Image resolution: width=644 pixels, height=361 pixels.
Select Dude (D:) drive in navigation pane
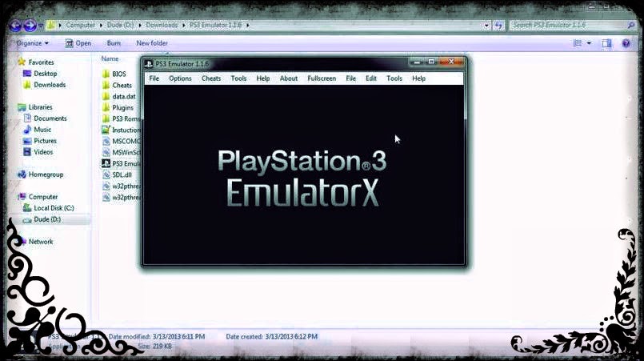pyautogui.click(x=47, y=219)
